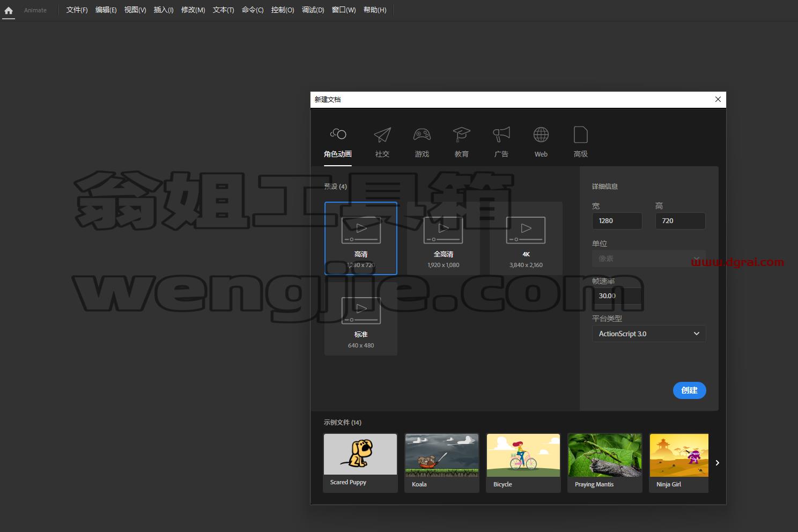
Task: Open the Scared Puppy sample file
Action: click(360, 463)
